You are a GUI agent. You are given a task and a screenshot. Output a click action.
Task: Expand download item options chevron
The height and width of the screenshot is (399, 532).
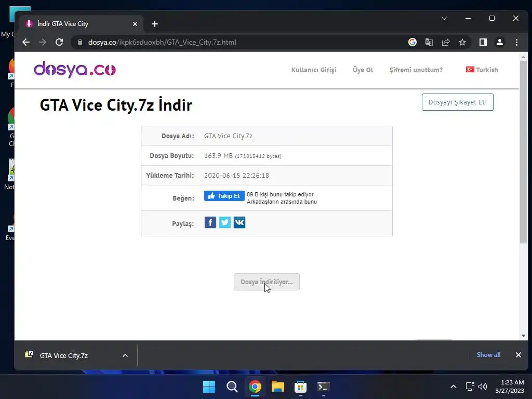click(x=125, y=355)
